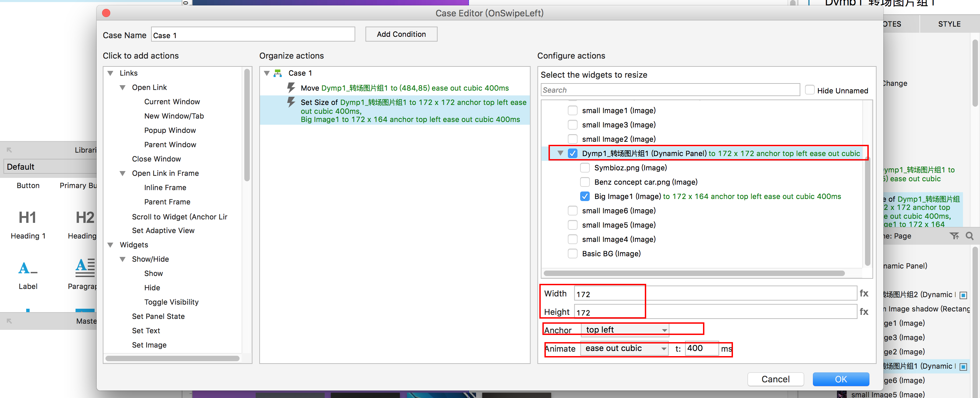Uncheck the Big Image1 (Image) checkbox
Viewport: 980px width, 398px height.
tap(585, 197)
